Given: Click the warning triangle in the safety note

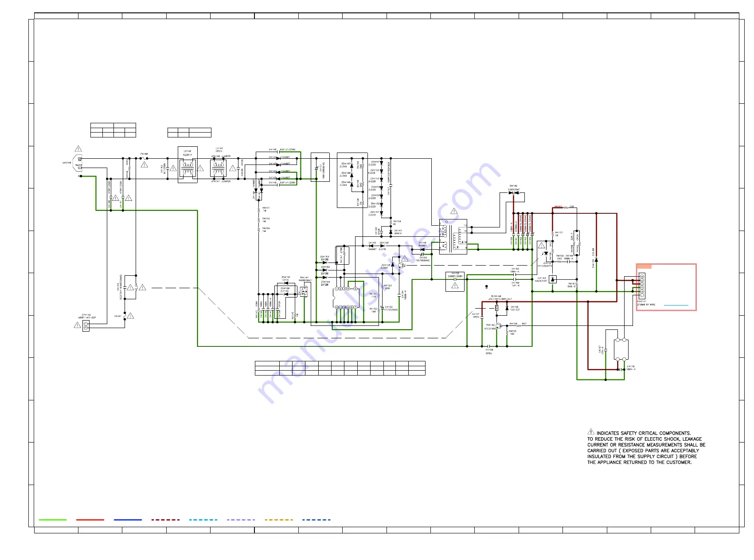Looking at the screenshot, I should [591, 432].
